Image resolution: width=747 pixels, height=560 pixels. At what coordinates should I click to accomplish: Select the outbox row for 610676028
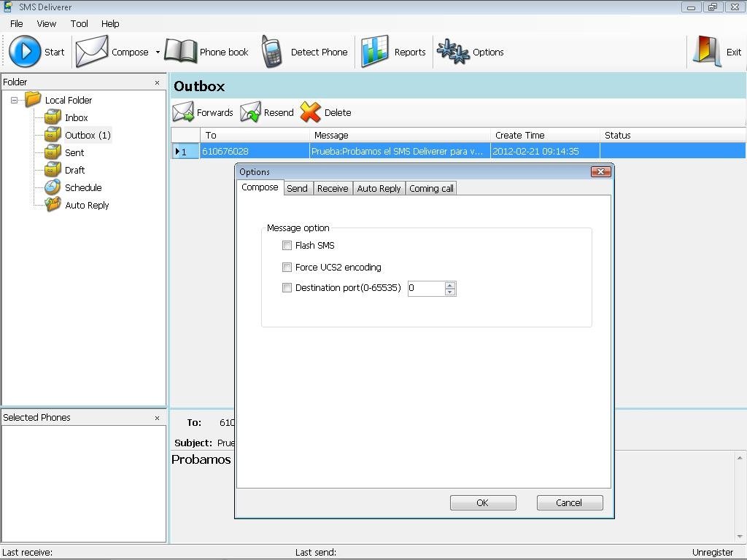[458, 152]
